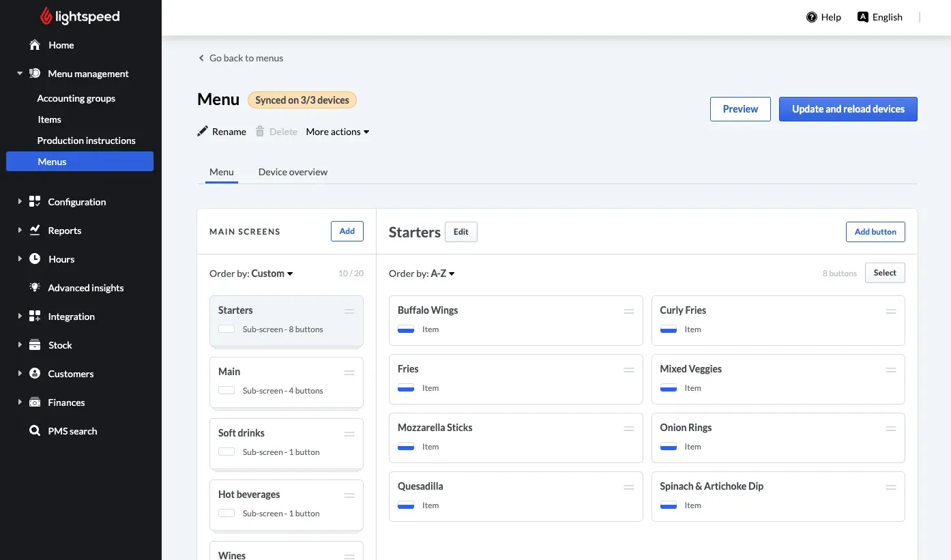Open the Buffalo Wings item card
This screenshot has width=951, height=560.
pyautogui.click(x=516, y=321)
